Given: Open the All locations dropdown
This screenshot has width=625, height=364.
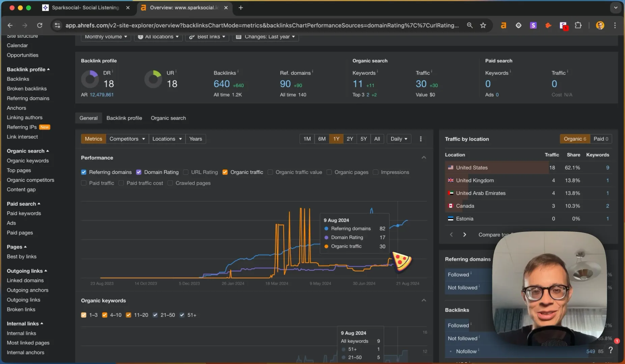Looking at the screenshot, I should pyautogui.click(x=158, y=36).
